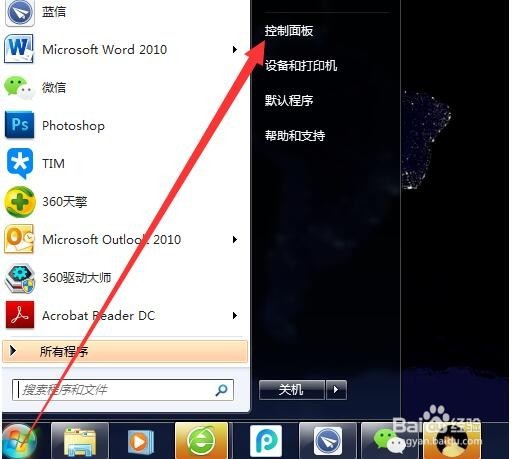Viewport: 512px width, 459px height.
Task: Click the 关机 shutdown button
Action: coord(292,389)
